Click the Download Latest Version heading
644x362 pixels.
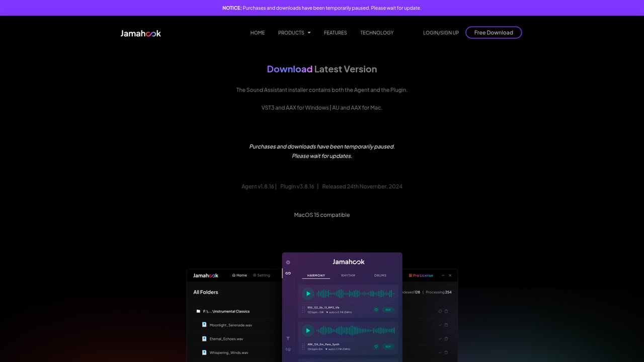pos(322,69)
